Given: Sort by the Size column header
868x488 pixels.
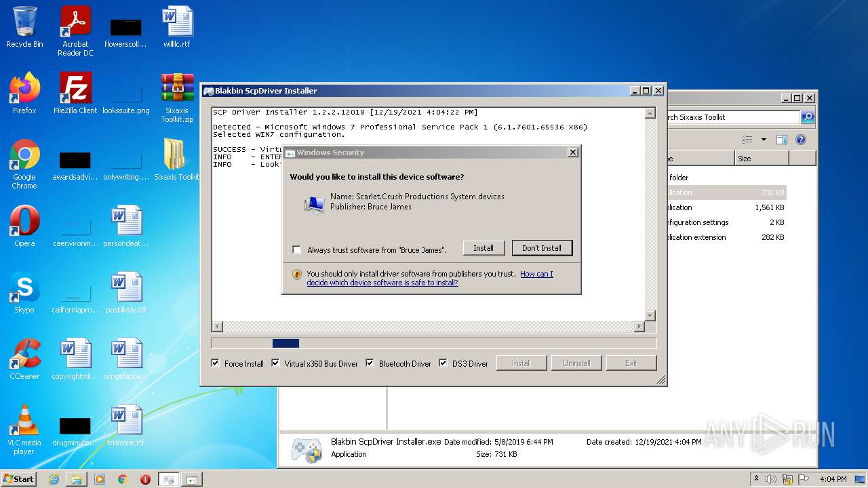Looking at the screenshot, I should pos(761,159).
